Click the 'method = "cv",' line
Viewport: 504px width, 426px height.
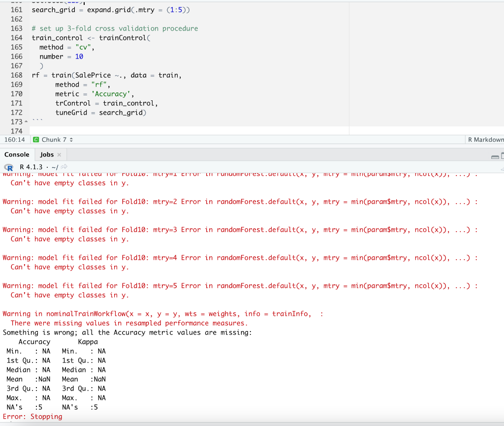67,47
